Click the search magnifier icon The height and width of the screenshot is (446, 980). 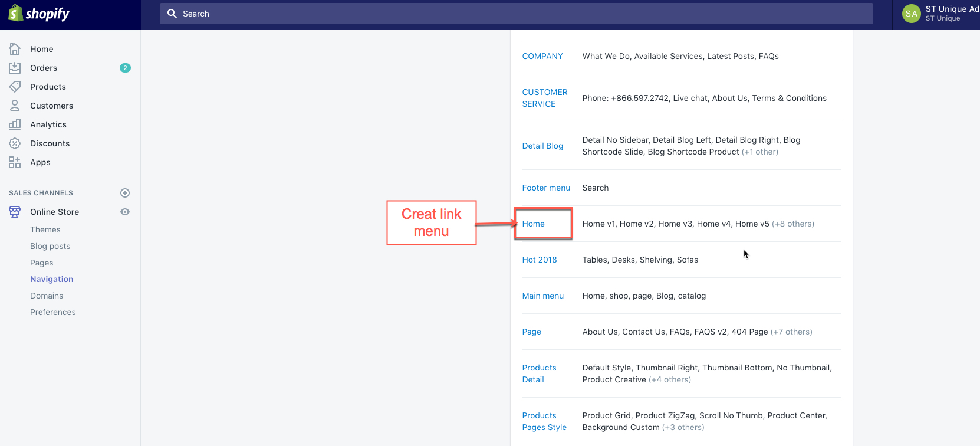click(172, 14)
